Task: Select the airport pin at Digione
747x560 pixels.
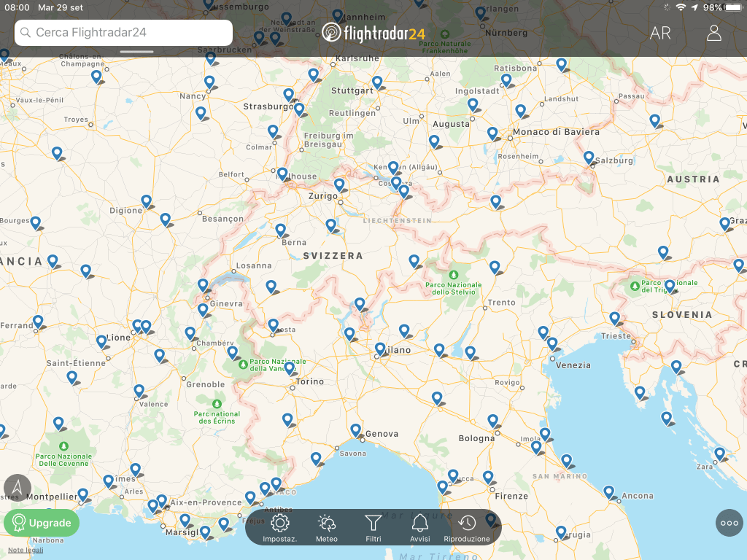Action: (147, 201)
